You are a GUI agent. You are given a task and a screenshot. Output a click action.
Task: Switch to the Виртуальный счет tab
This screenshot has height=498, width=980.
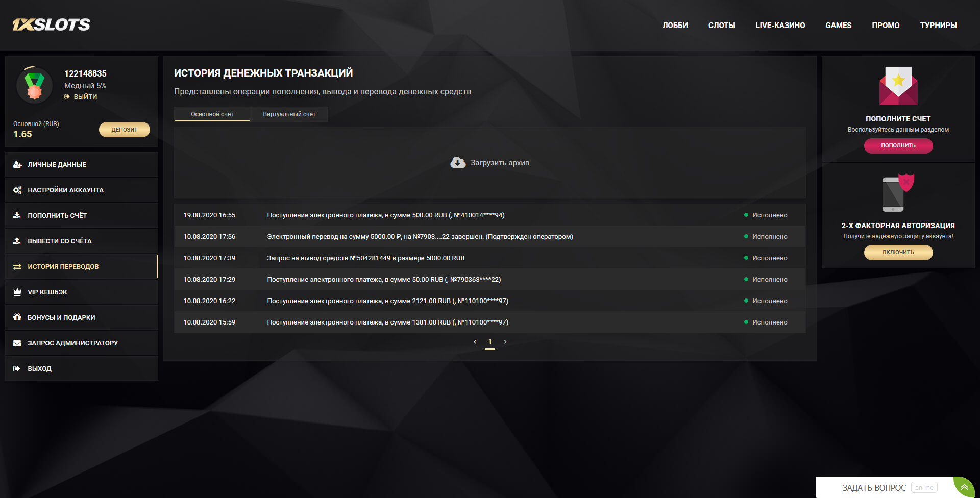tap(289, 114)
